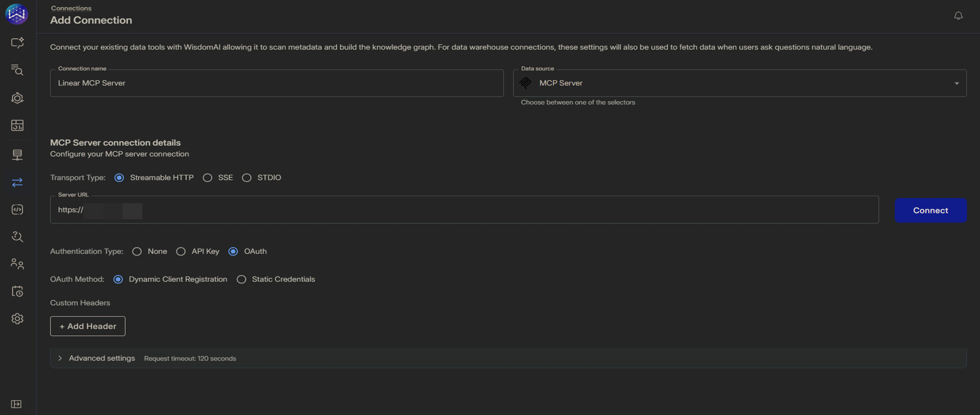This screenshot has height=415, width=980.
Task: Click the Add Header button
Action: click(x=87, y=326)
